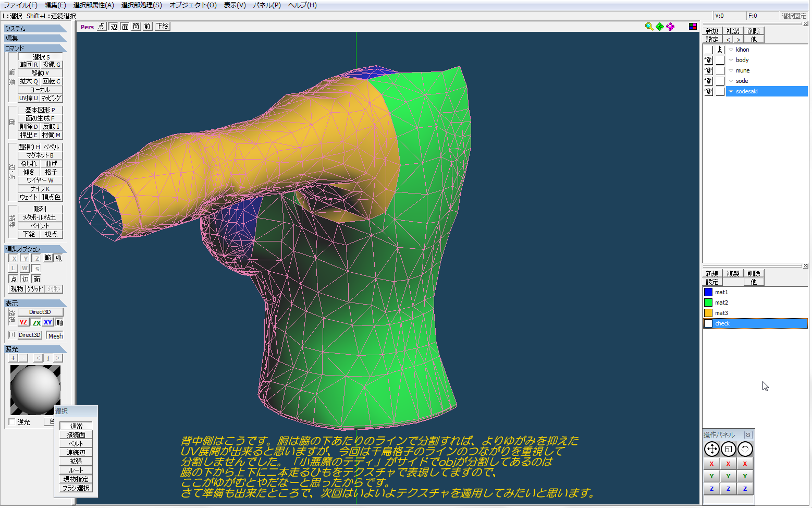Click the move icon in 操作パネル

click(x=711, y=449)
